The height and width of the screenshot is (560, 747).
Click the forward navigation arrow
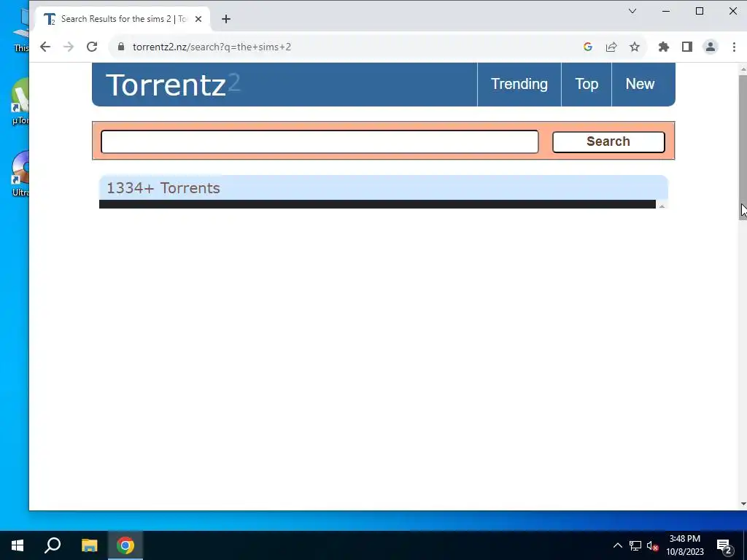69,47
